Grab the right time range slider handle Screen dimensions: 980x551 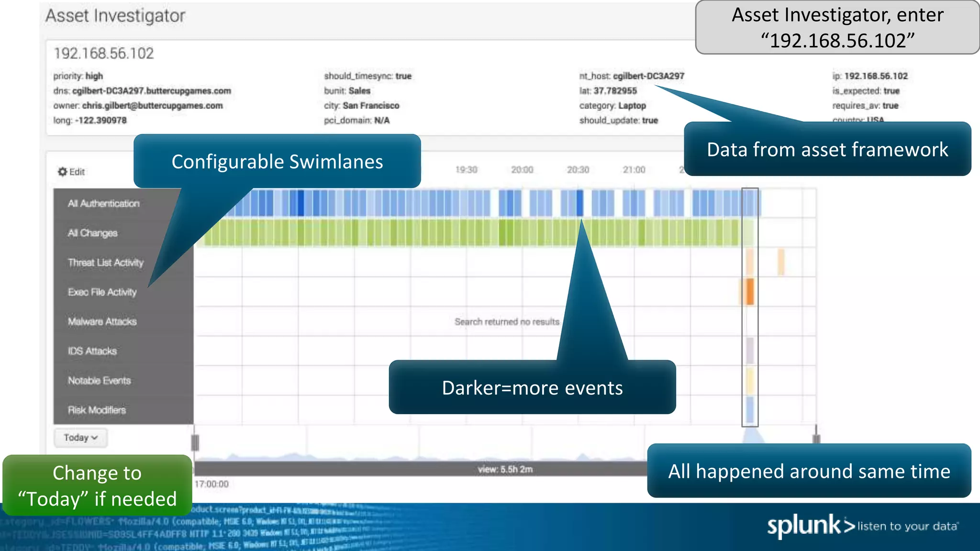[816, 439]
